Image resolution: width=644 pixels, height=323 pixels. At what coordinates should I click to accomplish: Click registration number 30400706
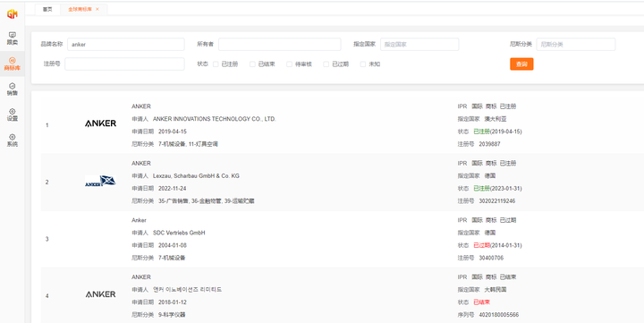(x=491, y=258)
